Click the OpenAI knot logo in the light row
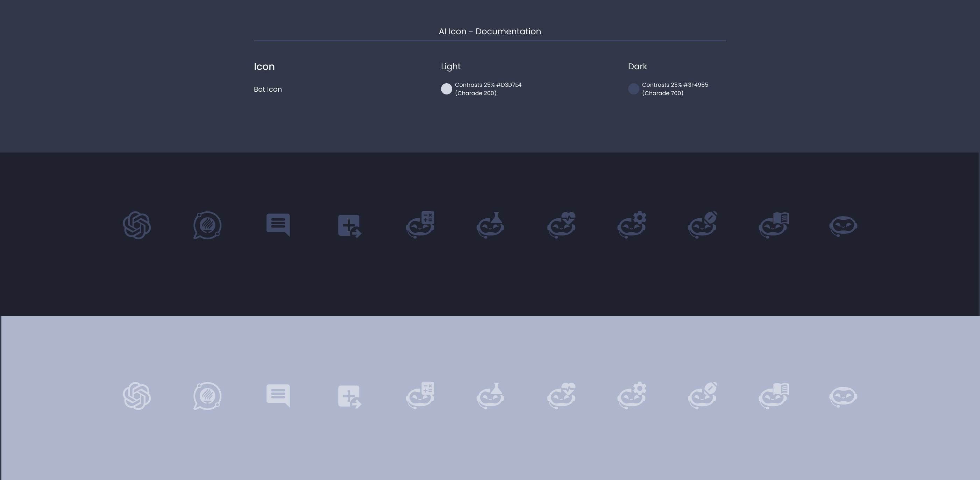Viewport: 980px width, 480px height. (x=137, y=396)
